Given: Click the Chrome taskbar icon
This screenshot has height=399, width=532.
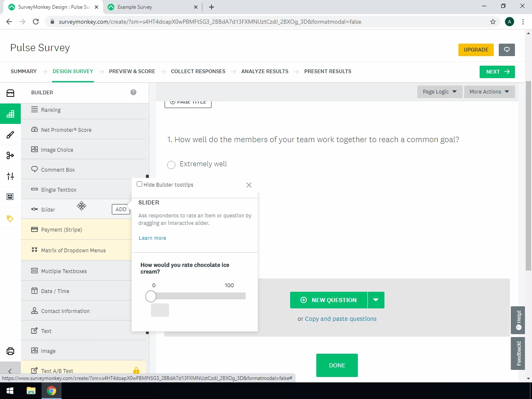Looking at the screenshot, I should click(x=52, y=391).
